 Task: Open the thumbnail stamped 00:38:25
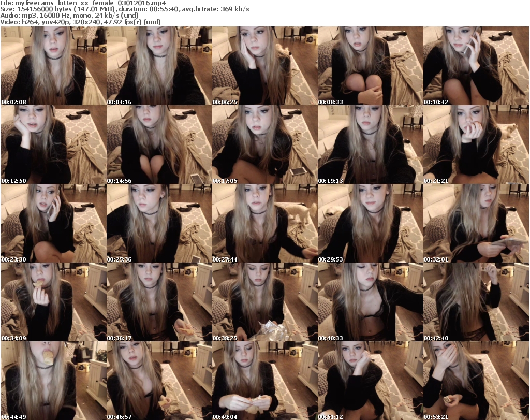coord(264,302)
